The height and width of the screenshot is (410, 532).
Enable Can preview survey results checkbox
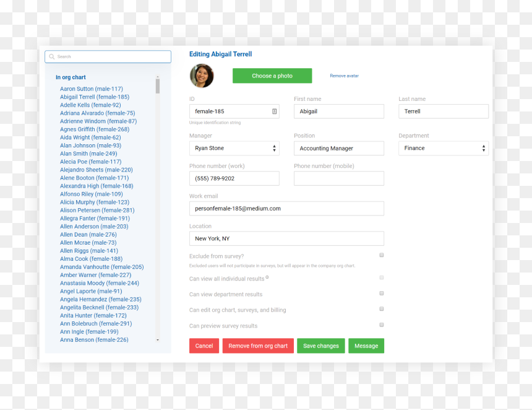(381, 325)
